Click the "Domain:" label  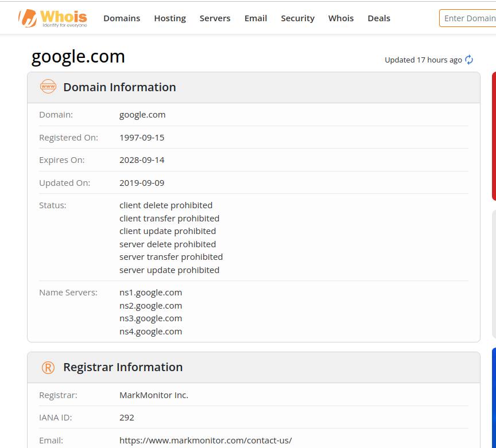56,115
